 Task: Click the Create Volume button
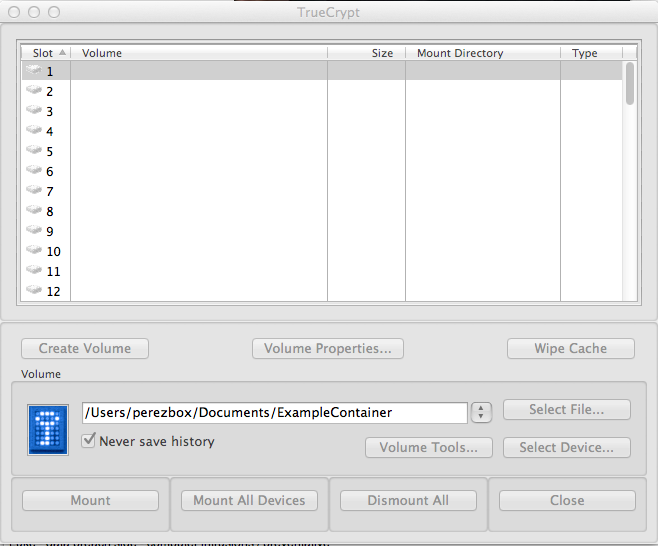pyautogui.click(x=85, y=348)
